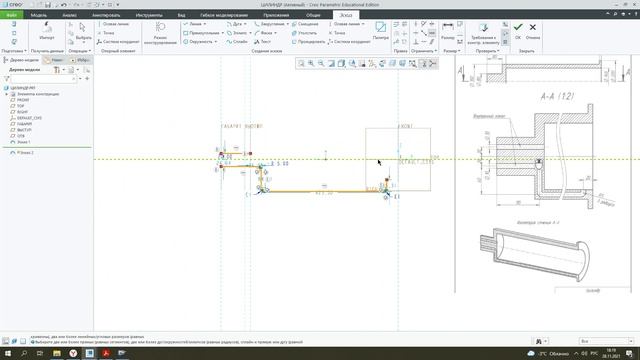Switch to the Вид ribbon tab
The image size is (640, 360).
[181, 15]
